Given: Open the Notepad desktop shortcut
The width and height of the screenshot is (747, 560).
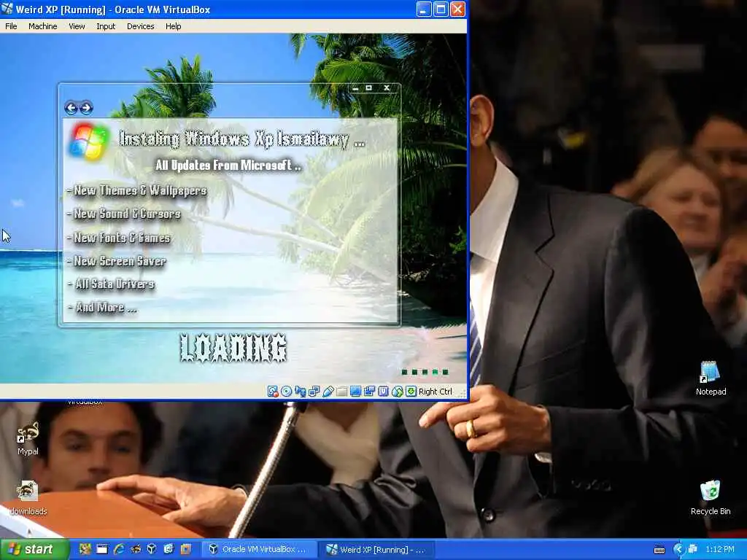Looking at the screenshot, I should [x=711, y=378].
